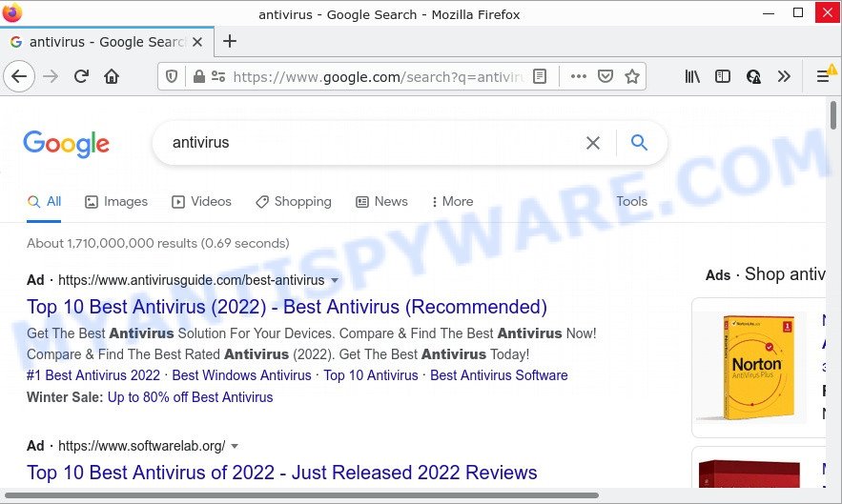
Task: Click the globe extension icon with warning
Action: click(x=753, y=77)
